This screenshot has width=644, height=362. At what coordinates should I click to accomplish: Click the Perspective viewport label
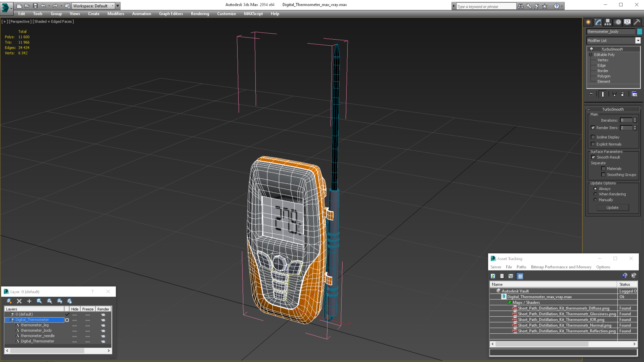click(x=20, y=21)
